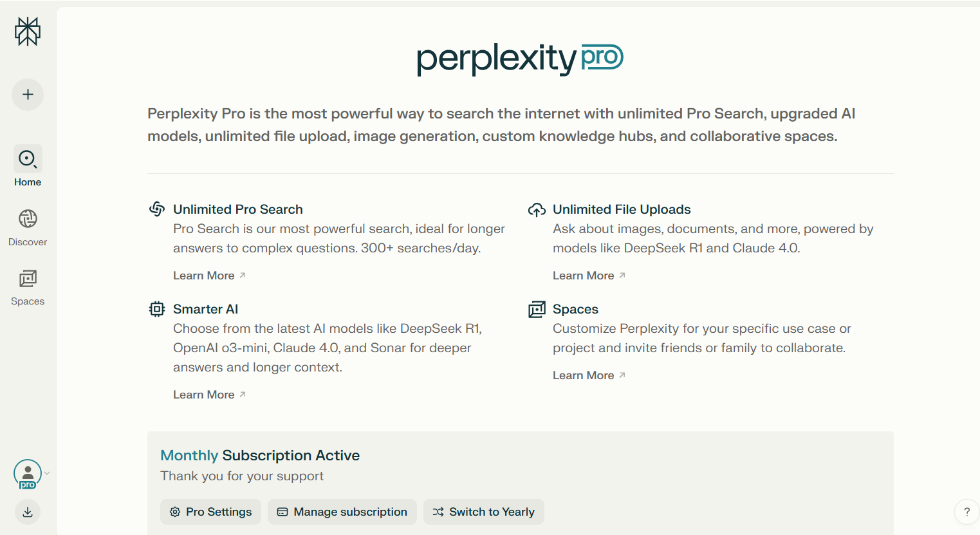Screen dimensions: 980x535
Task: Expand the account menu chevron beside the avatar
Action: [x=47, y=473]
